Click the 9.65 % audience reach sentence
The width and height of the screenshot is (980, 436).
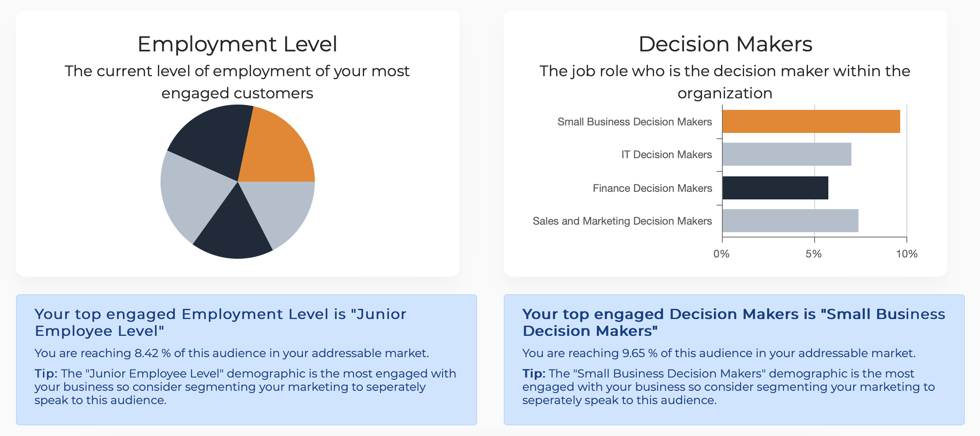(719, 353)
